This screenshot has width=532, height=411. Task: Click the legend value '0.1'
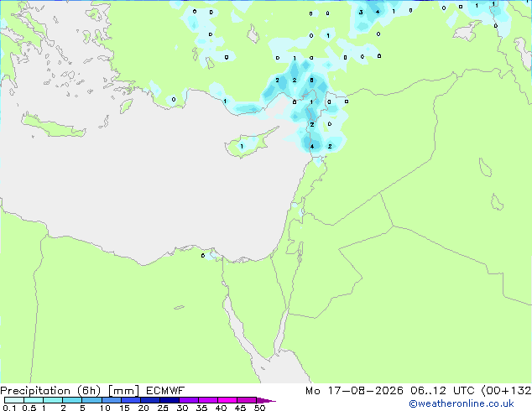[x=9, y=408]
